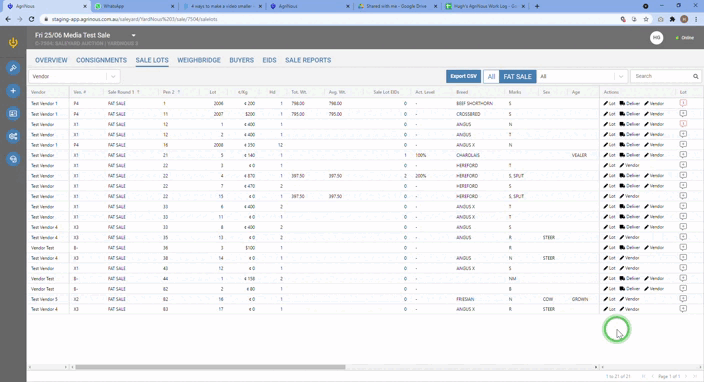Reload the browser page
Screen dimensions: 704x382
click(31, 19)
